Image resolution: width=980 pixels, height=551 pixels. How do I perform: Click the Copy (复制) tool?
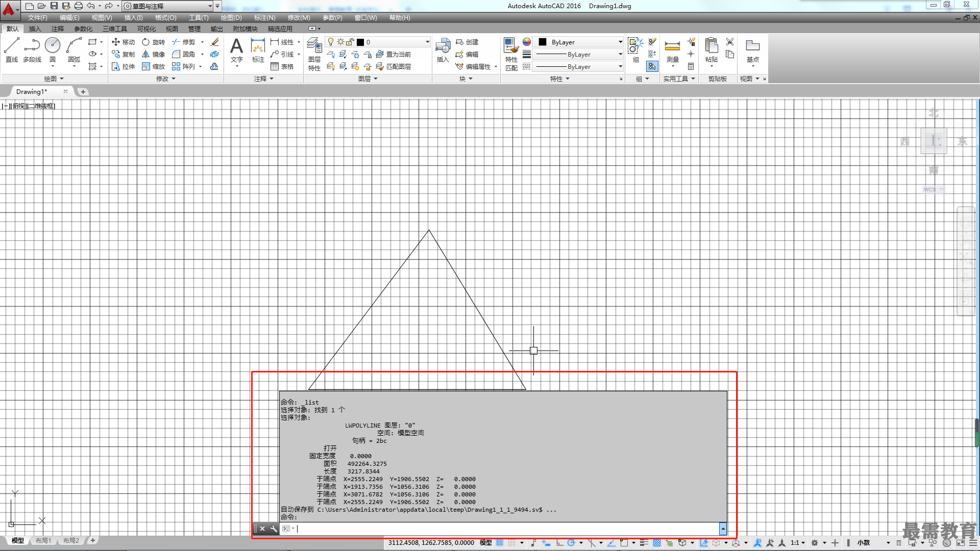tap(123, 54)
